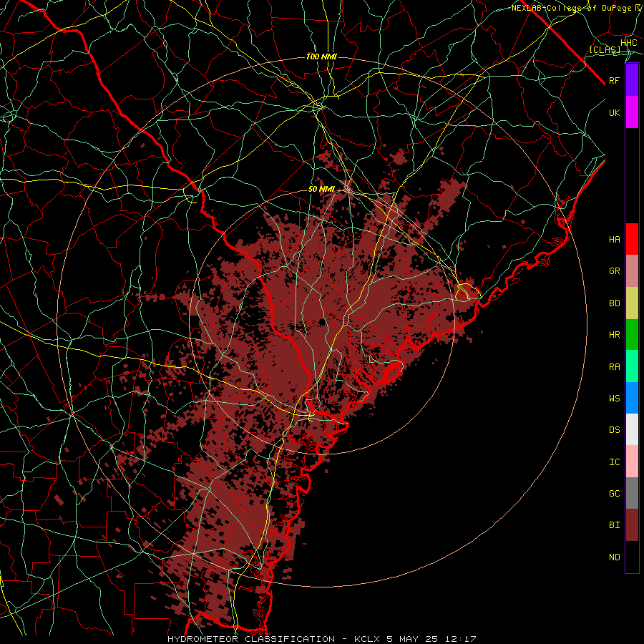The image size is (644, 644).
Task: Click the WS legend label
Action: point(615,399)
